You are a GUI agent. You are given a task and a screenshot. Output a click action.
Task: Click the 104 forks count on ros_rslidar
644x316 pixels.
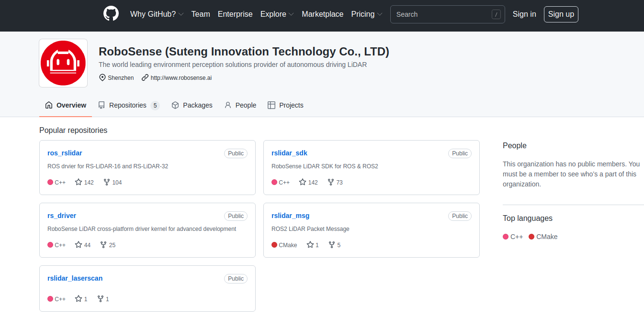point(117,182)
